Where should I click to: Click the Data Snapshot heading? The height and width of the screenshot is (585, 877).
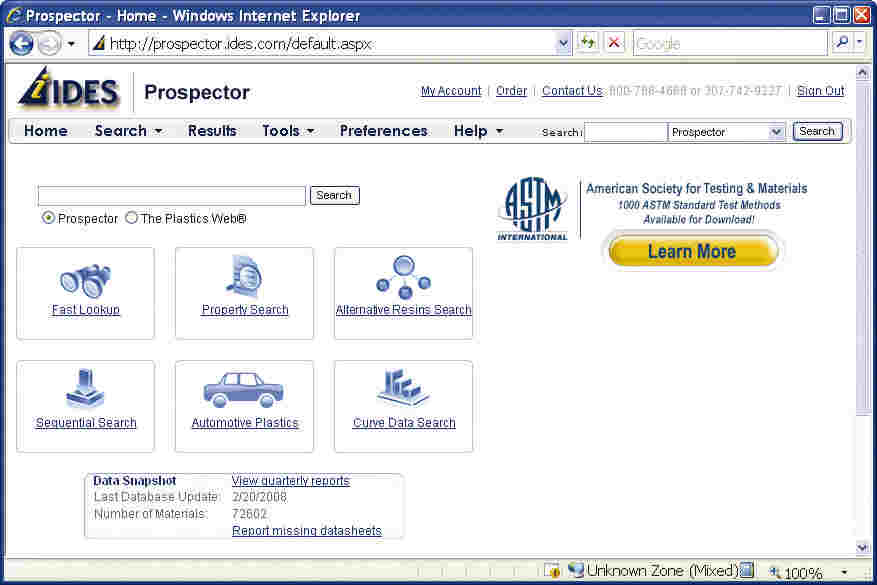135,480
